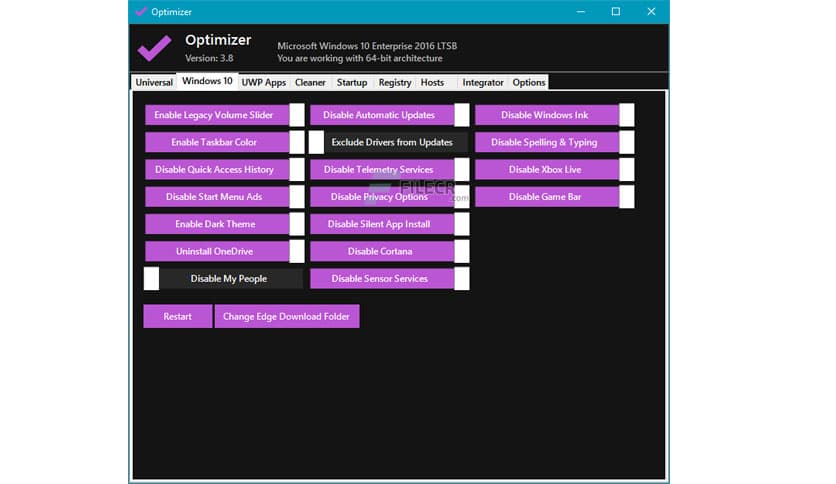Minimize the Optimizer window

coord(581,11)
